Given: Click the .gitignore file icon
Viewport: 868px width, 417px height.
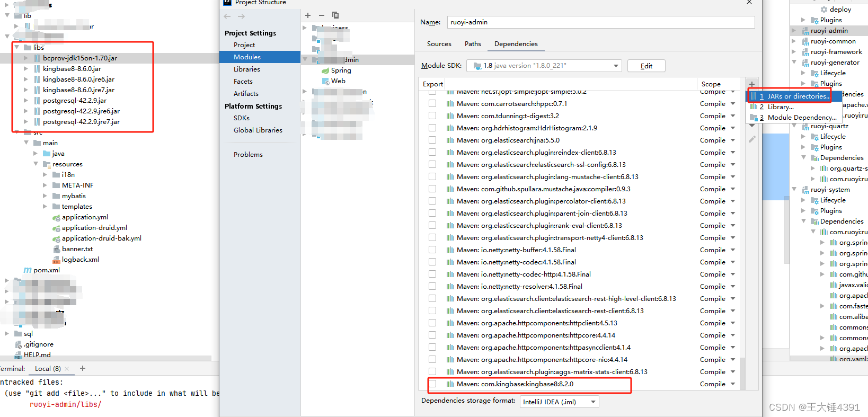Looking at the screenshot, I should [18, 344].
